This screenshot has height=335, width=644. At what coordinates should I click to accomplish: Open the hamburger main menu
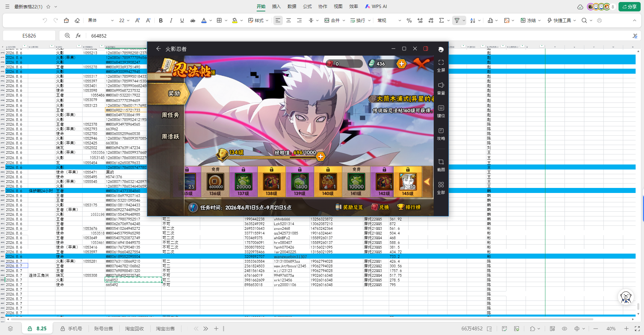pyautogui.click(x=7, y=7)
